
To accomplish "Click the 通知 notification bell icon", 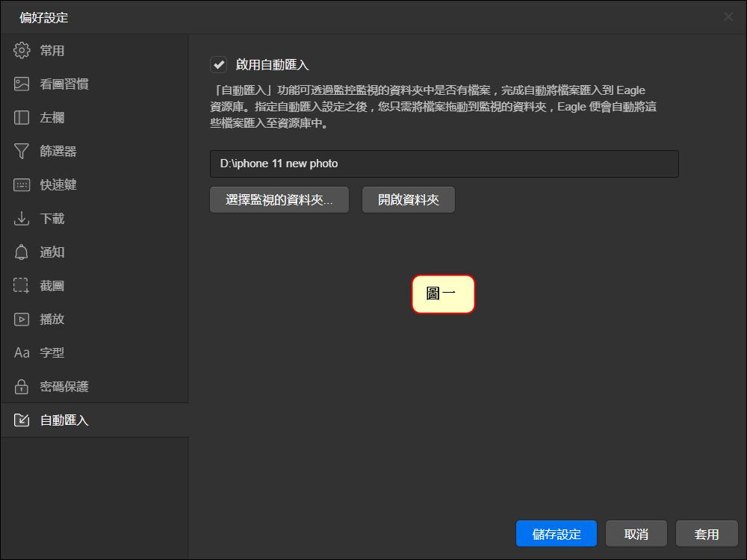I will tap(22, 252).
